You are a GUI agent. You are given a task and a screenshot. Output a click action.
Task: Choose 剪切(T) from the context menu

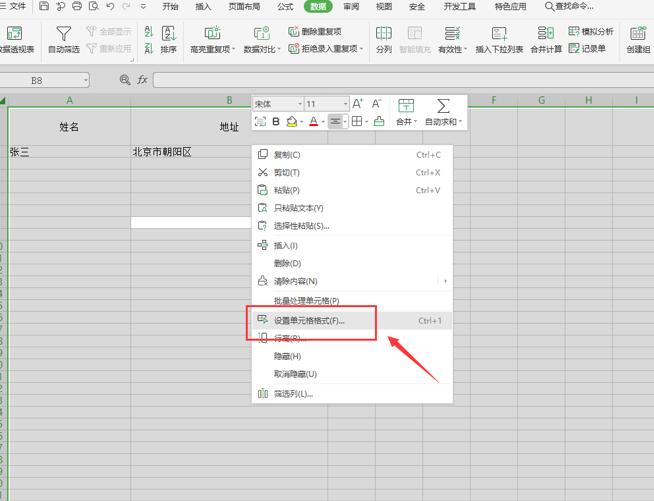[352, 172]
